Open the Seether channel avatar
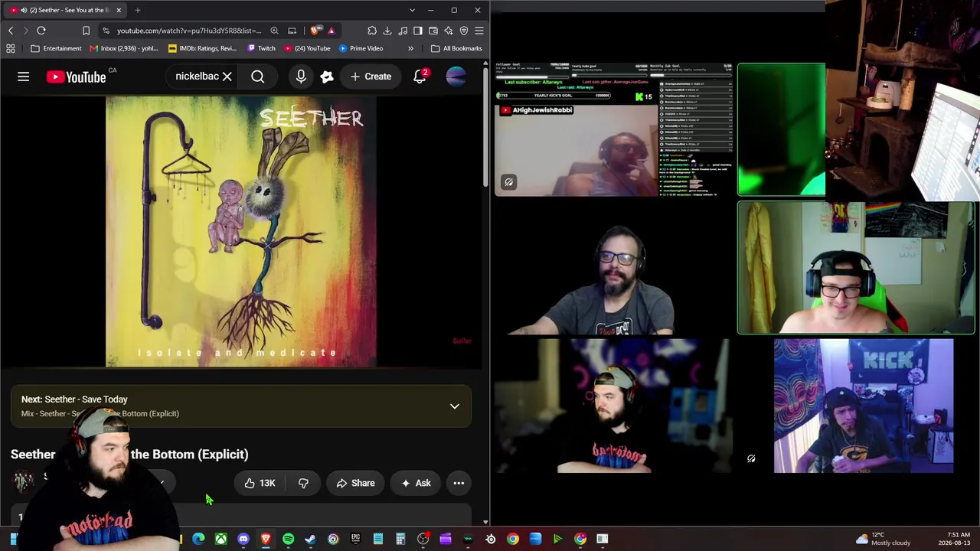Viewport: 980px width, 551px height. coord(24,481)
